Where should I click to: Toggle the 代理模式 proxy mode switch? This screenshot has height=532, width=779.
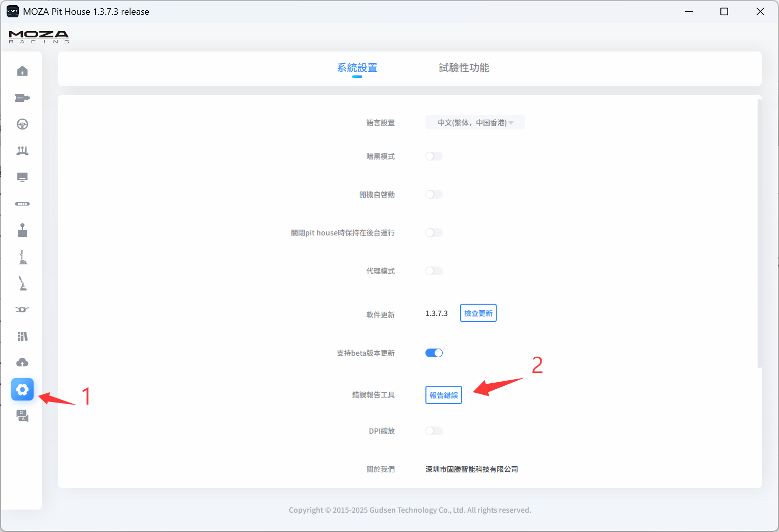[x=434, y=271]
